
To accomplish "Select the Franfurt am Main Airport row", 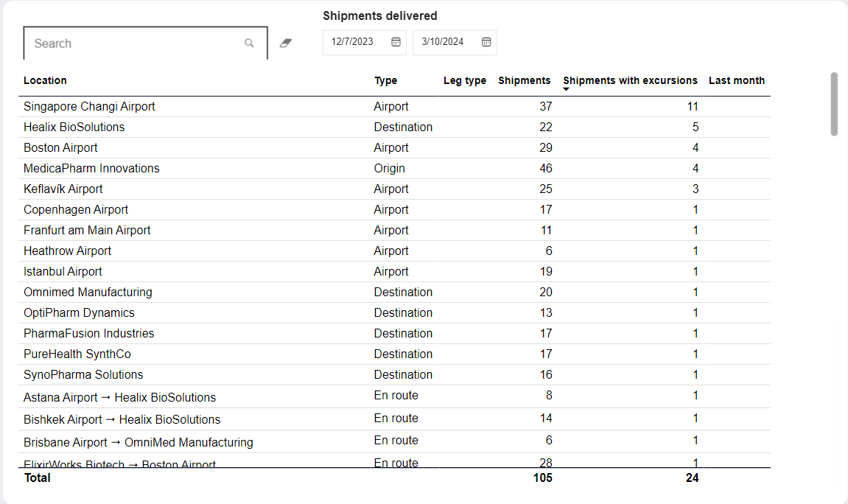I will [394, 231].
